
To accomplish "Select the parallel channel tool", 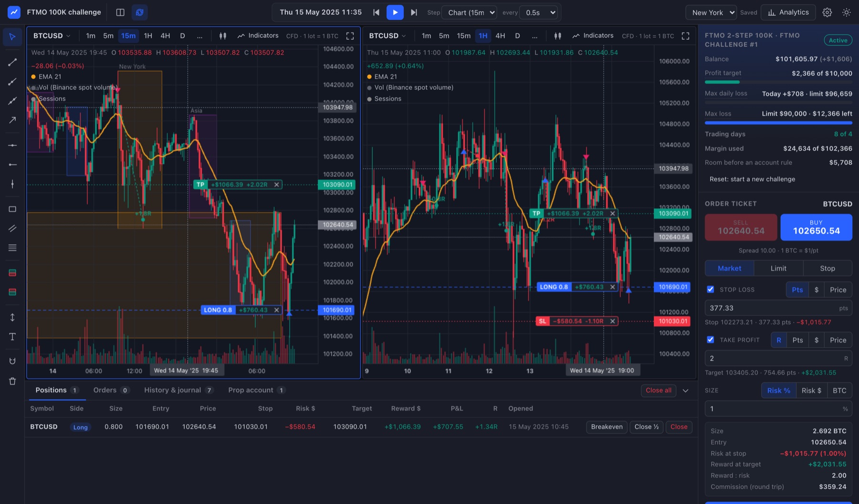I will pos(12,228).
